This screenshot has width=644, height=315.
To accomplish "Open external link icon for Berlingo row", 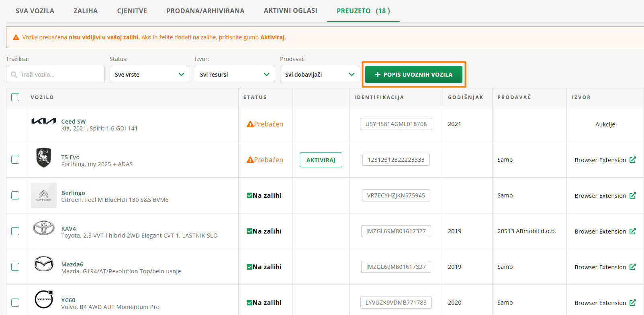I will tap(632, 195).
